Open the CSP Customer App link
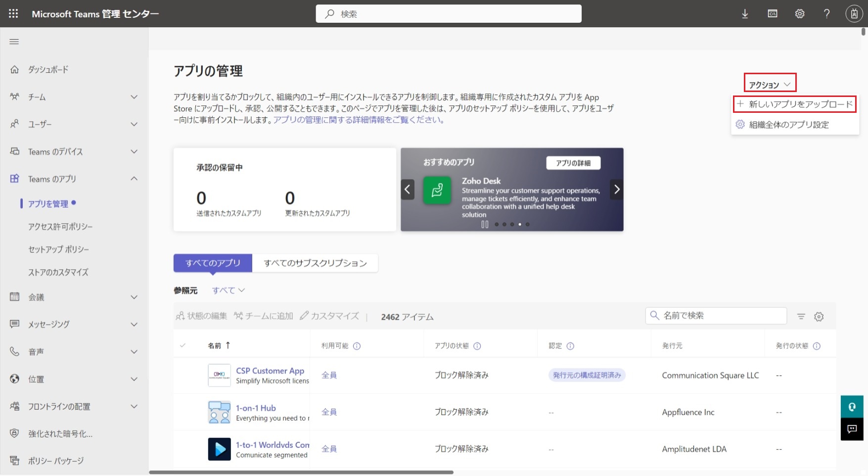This screenshot has height=476, width=868. [x=270, y=371]
